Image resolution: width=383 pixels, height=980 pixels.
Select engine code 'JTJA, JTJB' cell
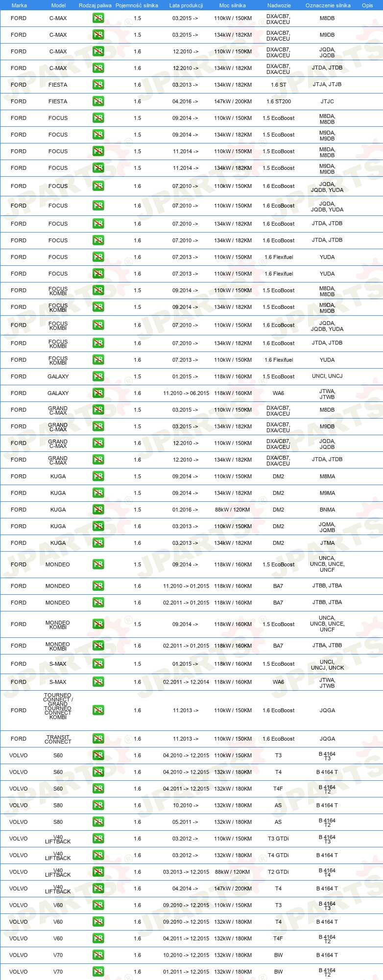point(327,85)
